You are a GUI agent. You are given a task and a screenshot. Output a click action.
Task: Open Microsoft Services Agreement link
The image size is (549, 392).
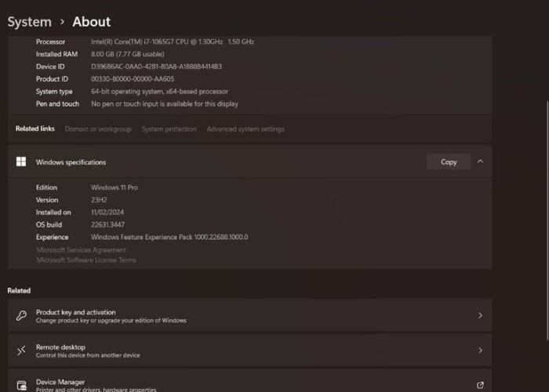tap(82, 250)
